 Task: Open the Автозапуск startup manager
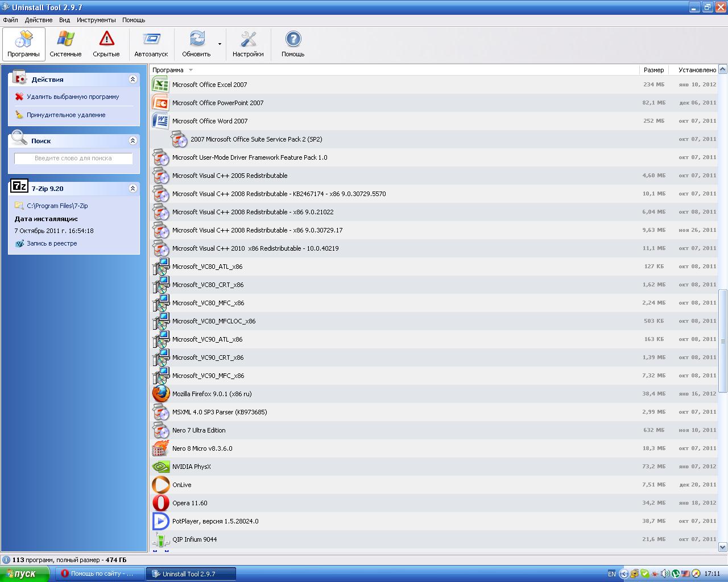pyautogui.click(x=151, y=44)
